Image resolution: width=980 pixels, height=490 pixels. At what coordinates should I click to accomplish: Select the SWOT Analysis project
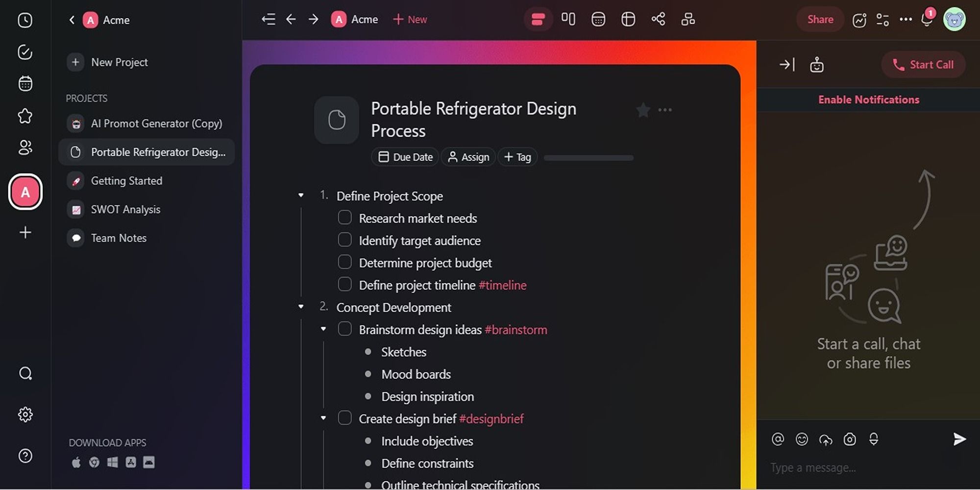[x=125, y=209]
